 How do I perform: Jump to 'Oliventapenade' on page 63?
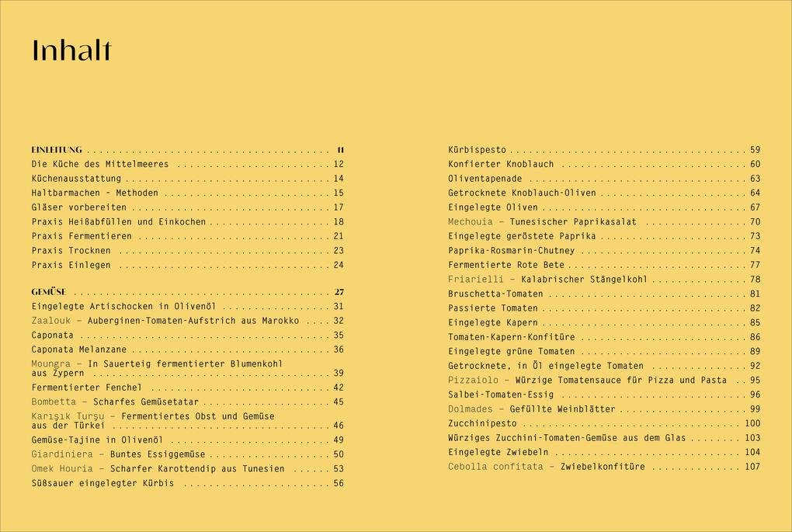point(485,179)
